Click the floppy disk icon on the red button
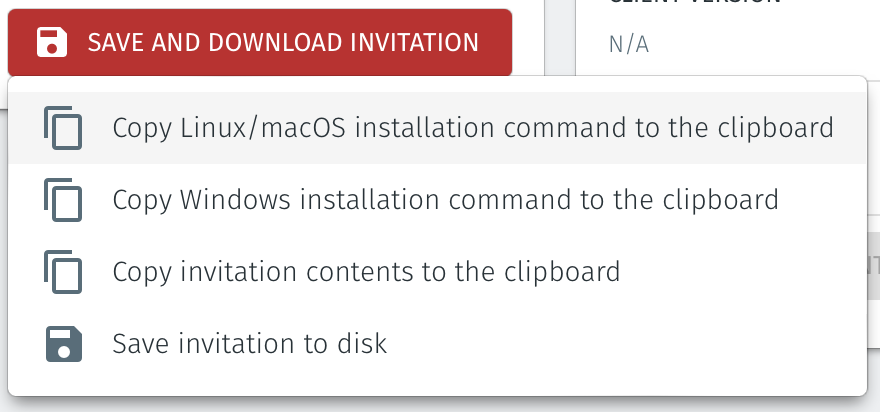The image size is (880, 412). [x=51, y=43]
